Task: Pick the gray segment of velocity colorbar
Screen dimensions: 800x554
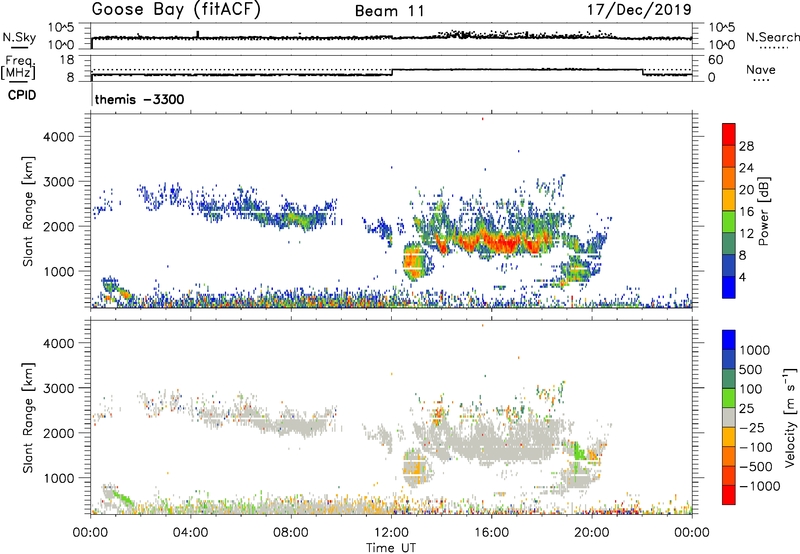Action: pos(729,418)
